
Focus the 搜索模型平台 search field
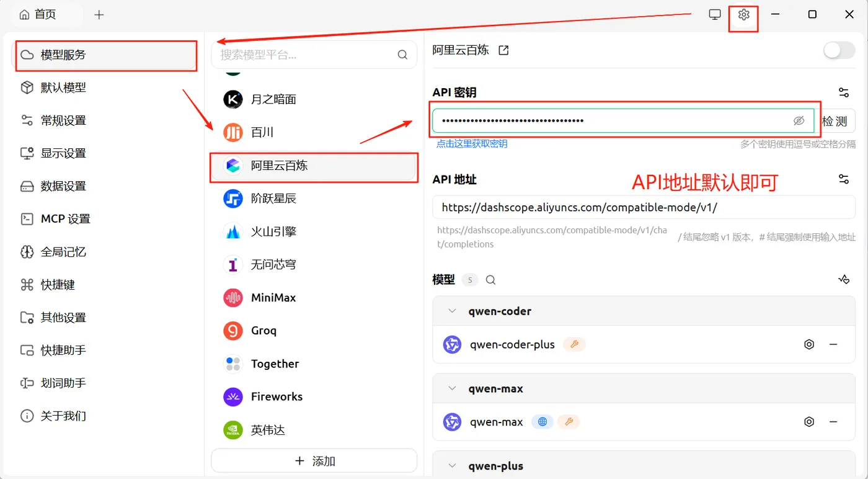pyautogui.click(x=314, y=55)
